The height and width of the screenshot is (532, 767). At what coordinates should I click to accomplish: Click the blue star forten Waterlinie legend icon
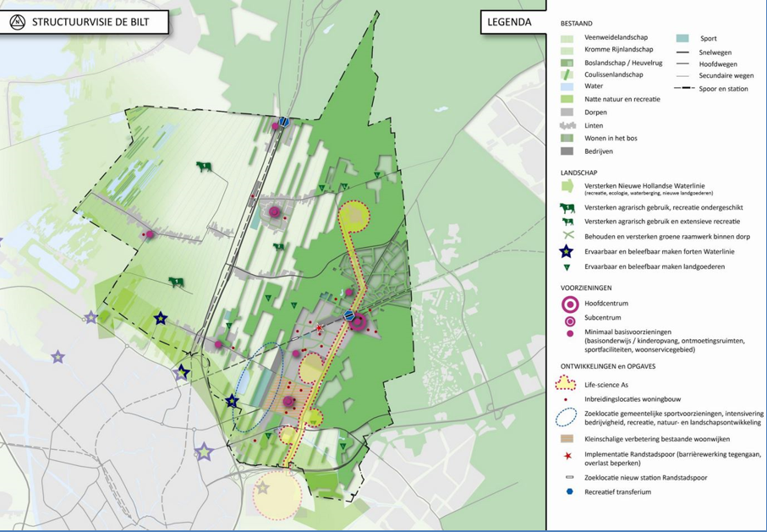tap(567, 251)
